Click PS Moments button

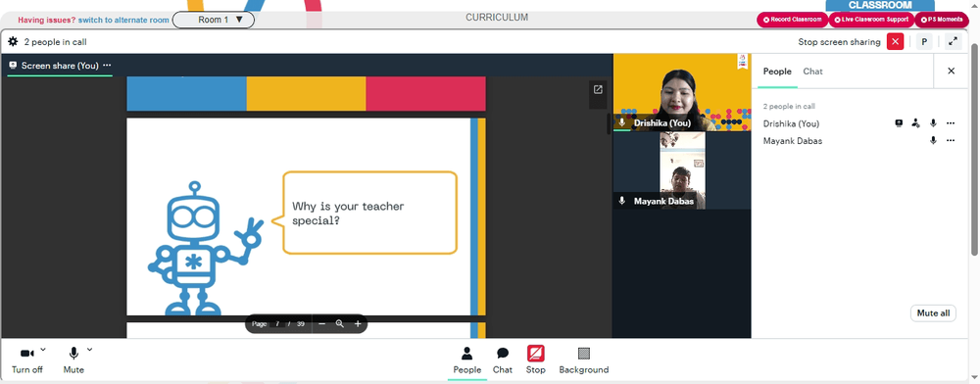(941, 20)
